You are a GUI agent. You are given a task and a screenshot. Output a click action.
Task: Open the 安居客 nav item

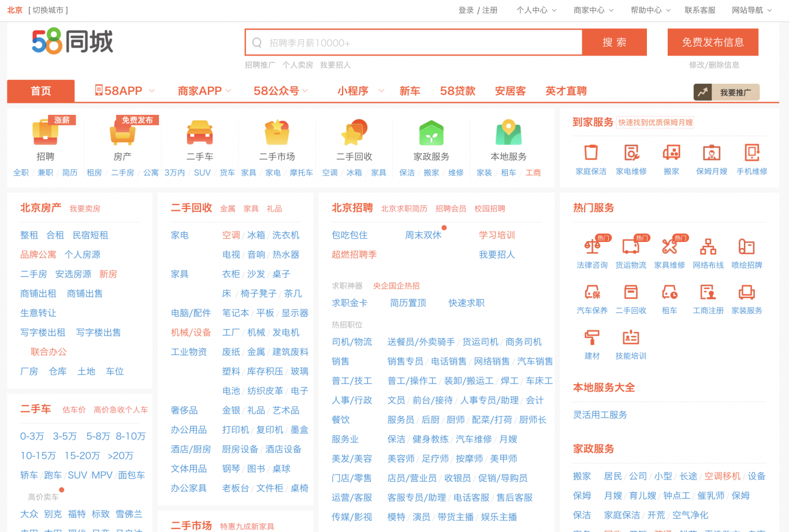point(511,91)
